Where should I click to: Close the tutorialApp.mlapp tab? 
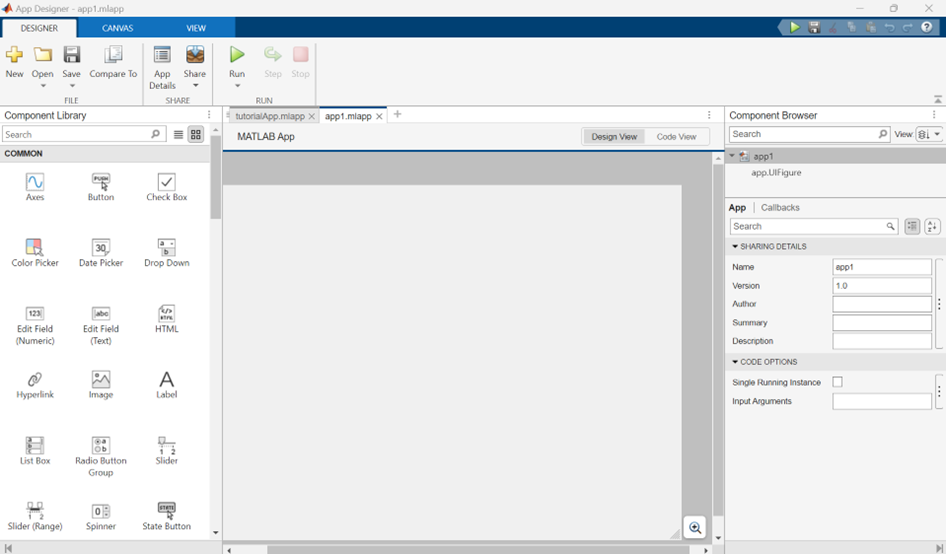click(x=312, y=116)
